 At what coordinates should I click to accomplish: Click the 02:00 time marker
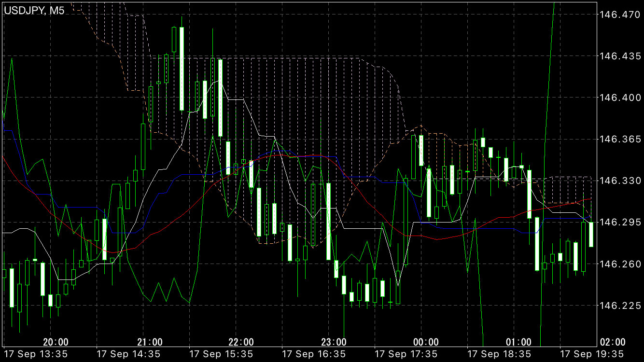point(612,342)
